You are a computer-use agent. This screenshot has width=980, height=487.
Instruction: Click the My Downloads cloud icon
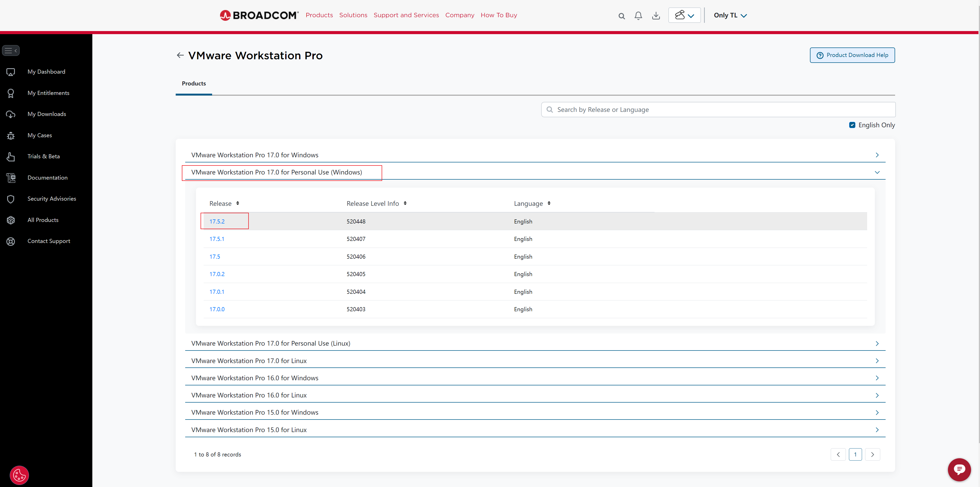click(11, 114)
